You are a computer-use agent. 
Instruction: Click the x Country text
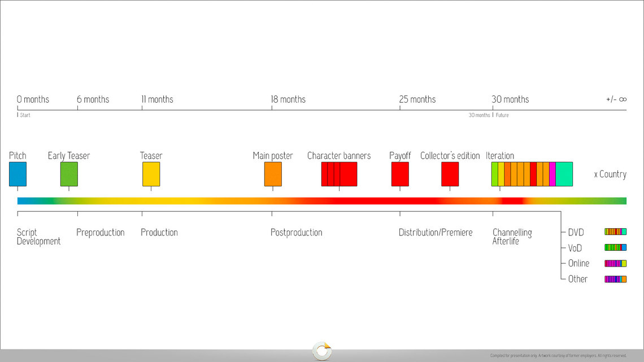(x=610, y=174)
